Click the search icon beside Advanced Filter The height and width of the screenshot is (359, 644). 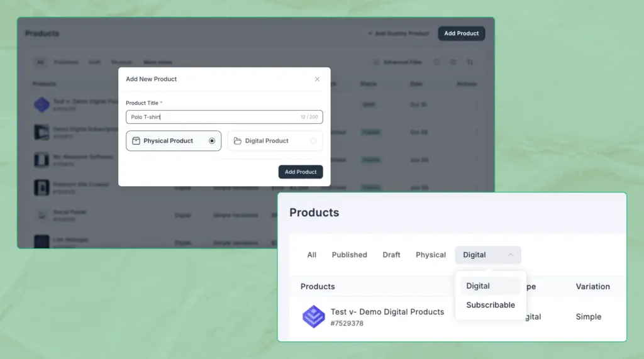436,62
